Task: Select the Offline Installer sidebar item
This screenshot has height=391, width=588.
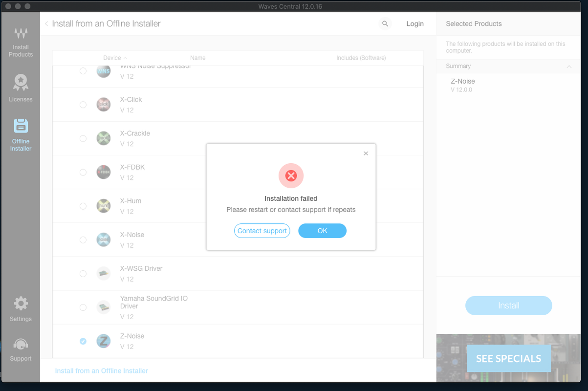Action: point(21,134)
